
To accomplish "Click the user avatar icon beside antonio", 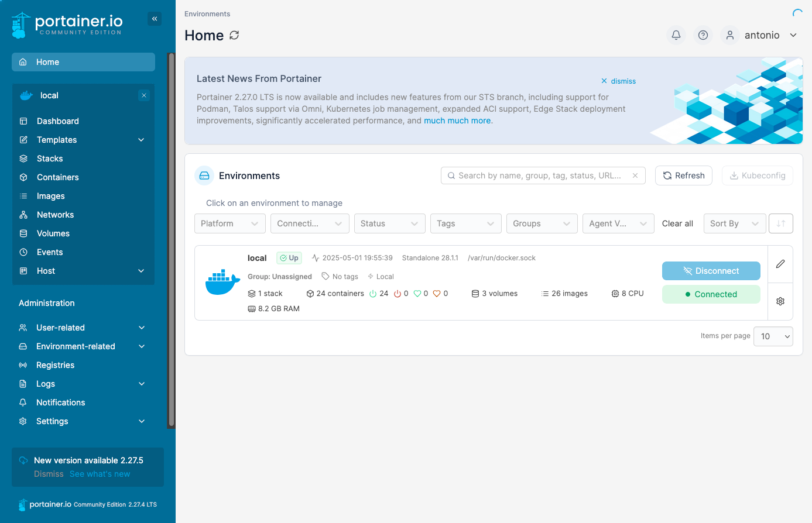I will coord(730,35).
